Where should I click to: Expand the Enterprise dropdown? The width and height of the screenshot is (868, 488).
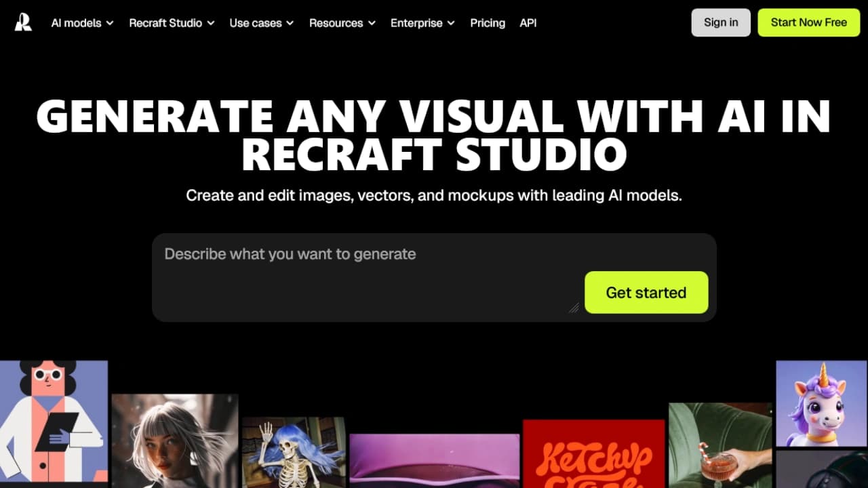point(422,23)
